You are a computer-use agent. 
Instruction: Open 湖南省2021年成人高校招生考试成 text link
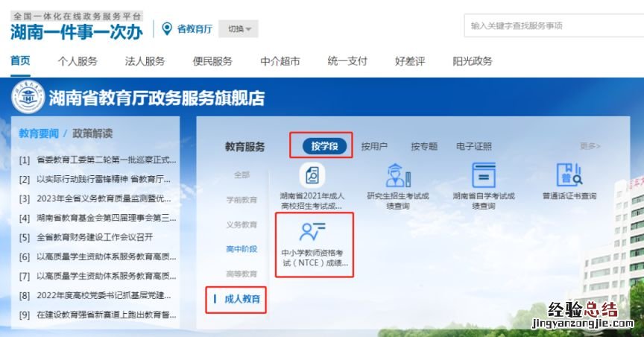(312, 201)
